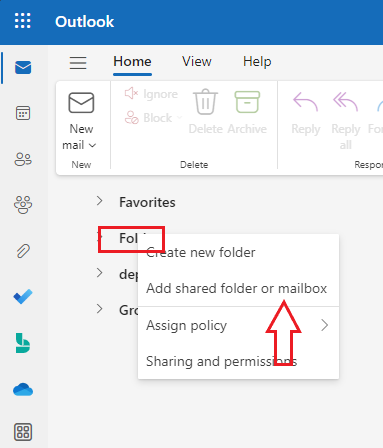Select Create new folder menu item
This screenshot has height=448, width=383.
(x=238, y=253)
